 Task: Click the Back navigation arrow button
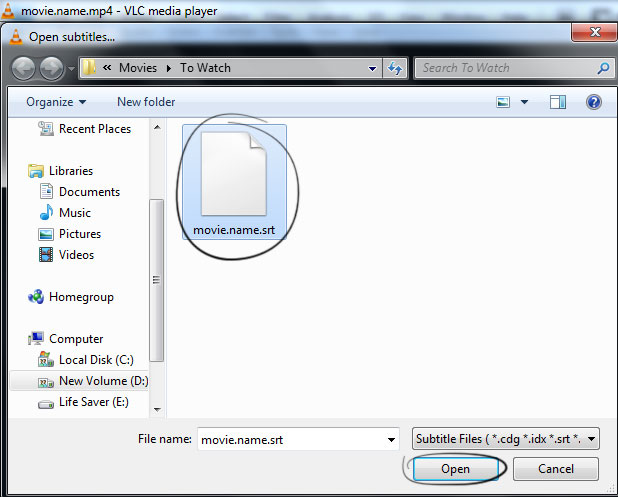click(x=24, y=68)
